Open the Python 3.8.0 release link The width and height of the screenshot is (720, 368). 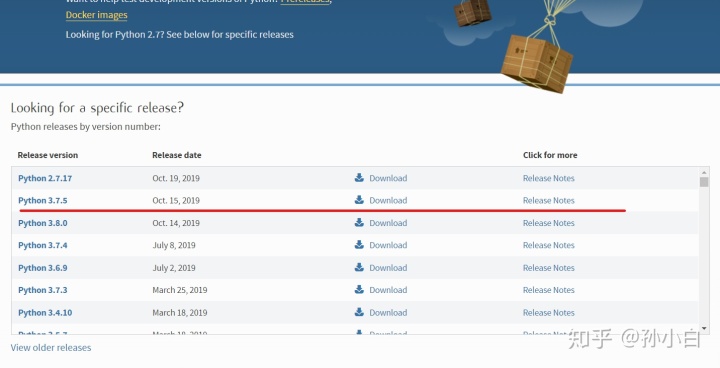tap(43, 223)
